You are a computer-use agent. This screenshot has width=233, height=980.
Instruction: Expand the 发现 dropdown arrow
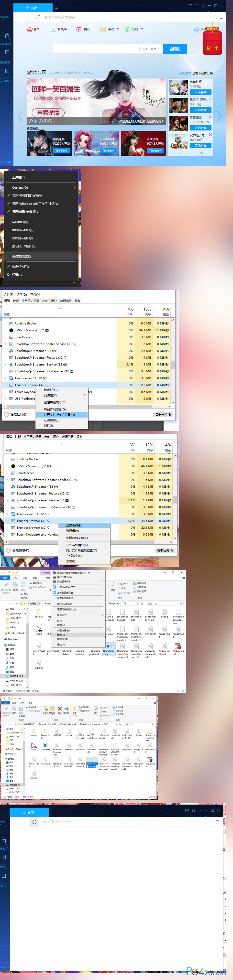click(142, 29)
